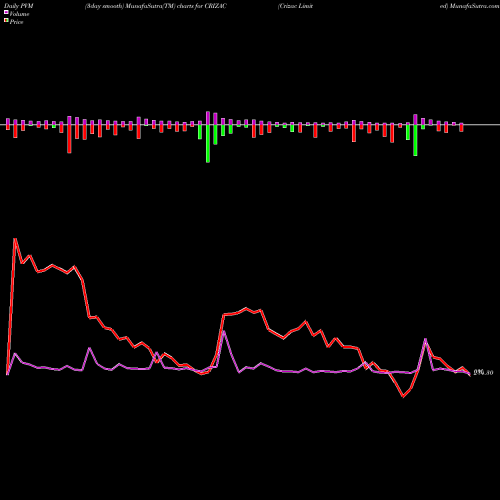
Task: Click the Volume legend label
Action: [19, 14]
